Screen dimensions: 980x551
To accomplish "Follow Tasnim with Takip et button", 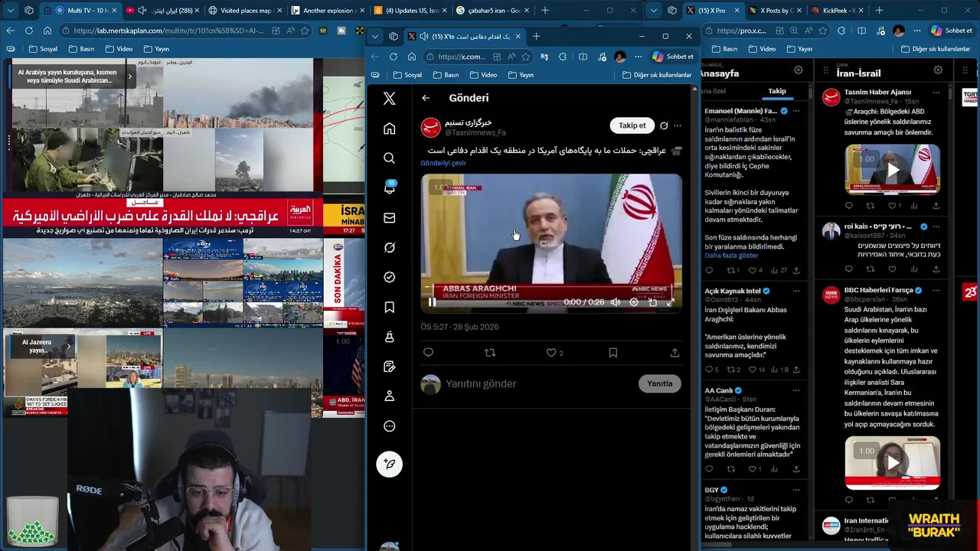I will click(x=632, y=126).
